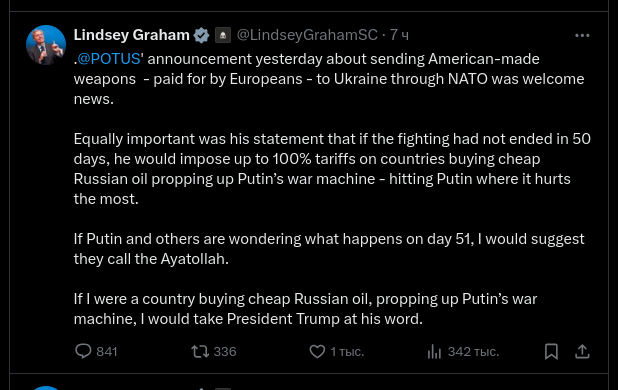This screenshot has width=618, height=390.
Task: Click the next tweet's partially visible avatar
Action: point(46,388)
